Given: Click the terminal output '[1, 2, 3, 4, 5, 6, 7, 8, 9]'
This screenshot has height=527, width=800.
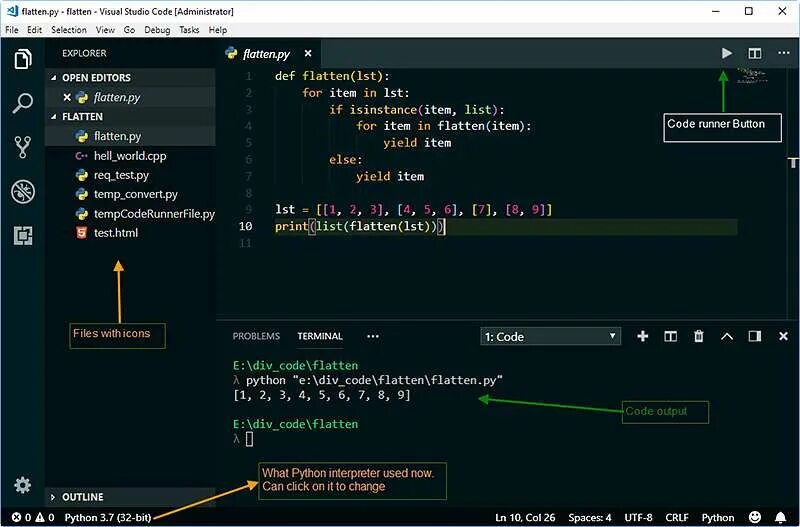Looking at the screenshot, I should (x=321, y=395).
